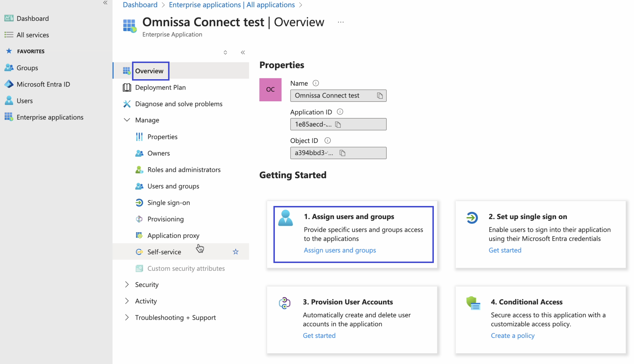
Task: Click the Application ID info icon
Action: tap(340, 112)
